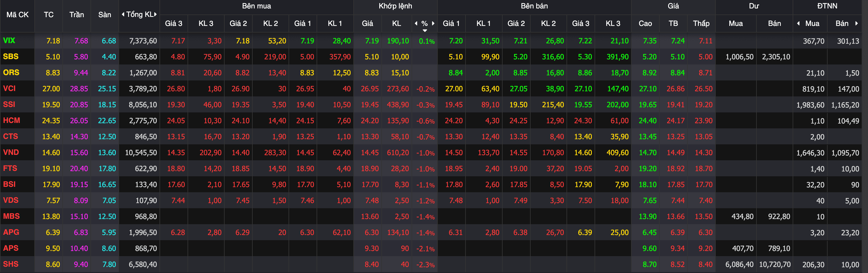Viewport: 868px width, 273px height.
Task: Click the ĐTNN group header
Action: point(827,6)
